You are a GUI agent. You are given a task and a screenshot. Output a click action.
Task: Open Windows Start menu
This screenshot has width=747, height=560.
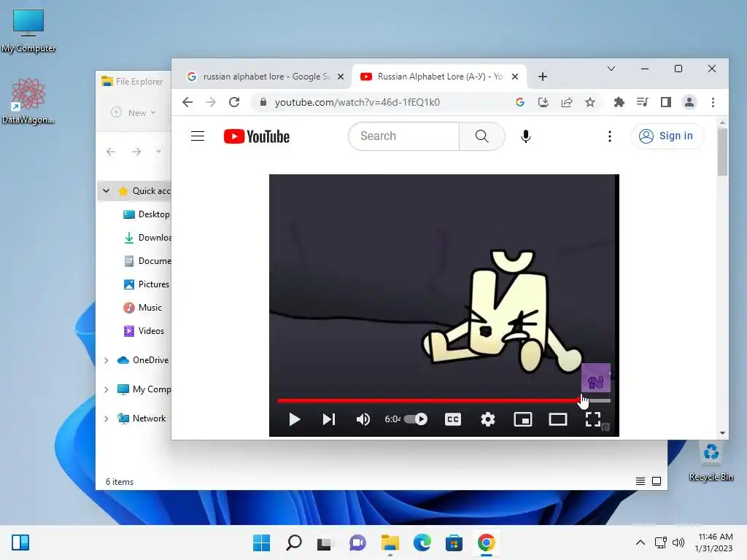261,542
